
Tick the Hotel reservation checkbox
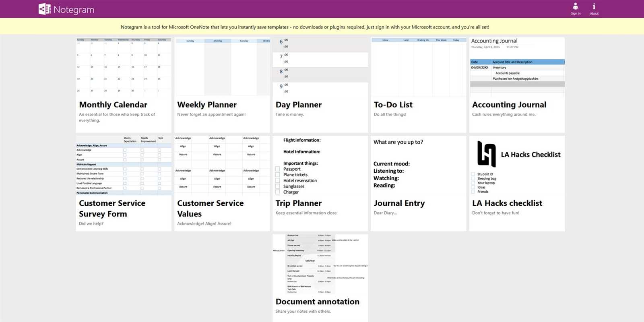(277, 181)
